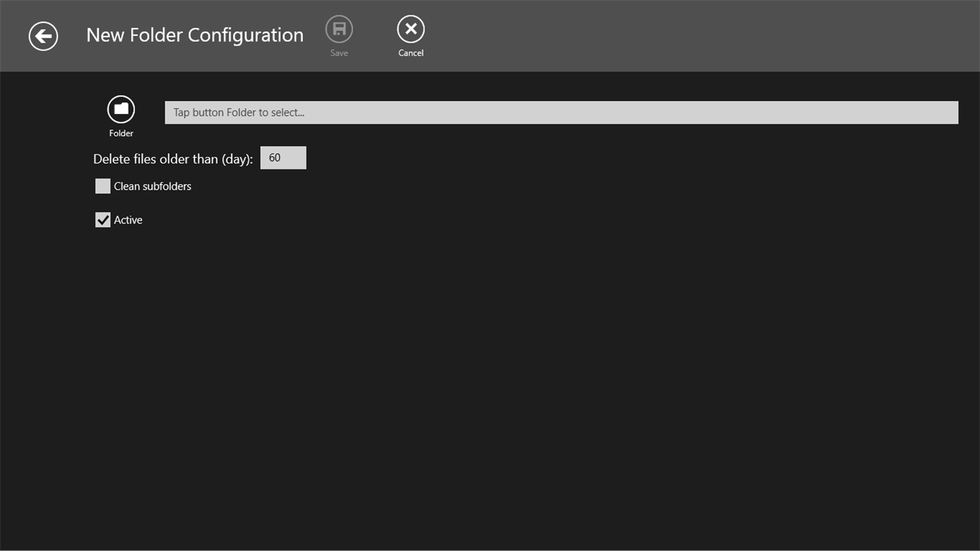Click the folder glyph above the Folder label

click(120, 109)
